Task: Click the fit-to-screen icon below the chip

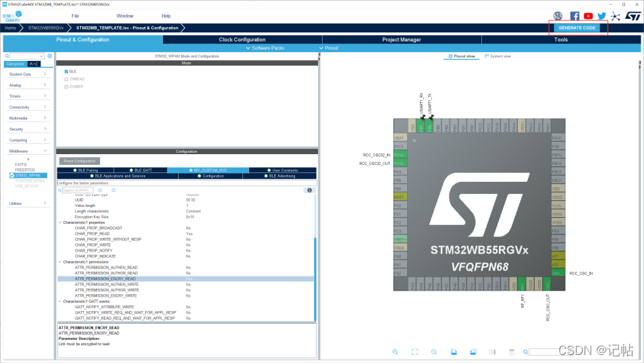Action: coord(414,352)
